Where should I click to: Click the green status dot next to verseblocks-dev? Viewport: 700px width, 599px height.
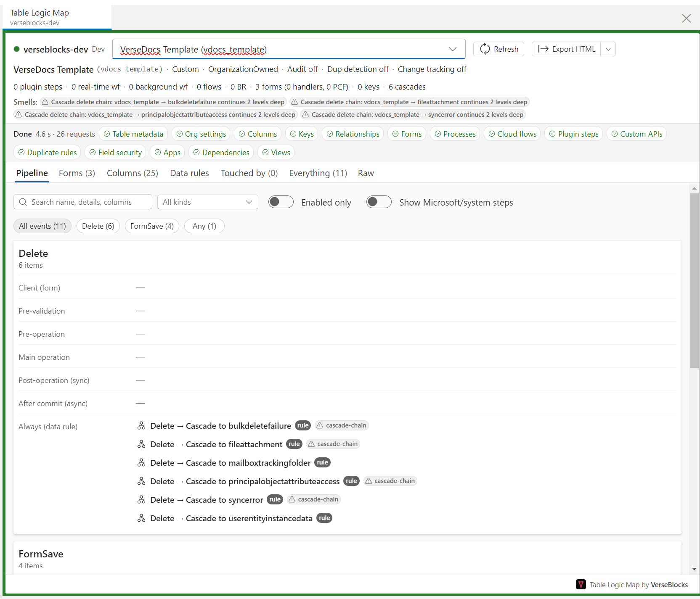pyautogui.click(x=17, y=49)
